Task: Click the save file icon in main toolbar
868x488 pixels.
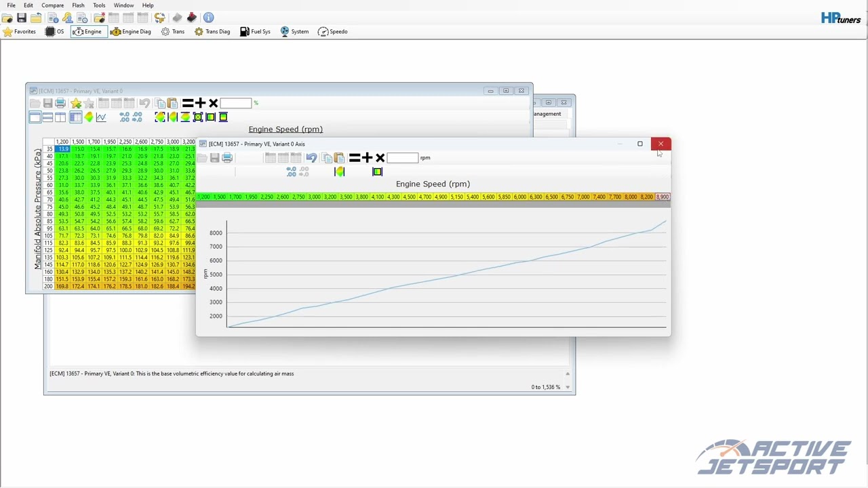Action: 22,18
